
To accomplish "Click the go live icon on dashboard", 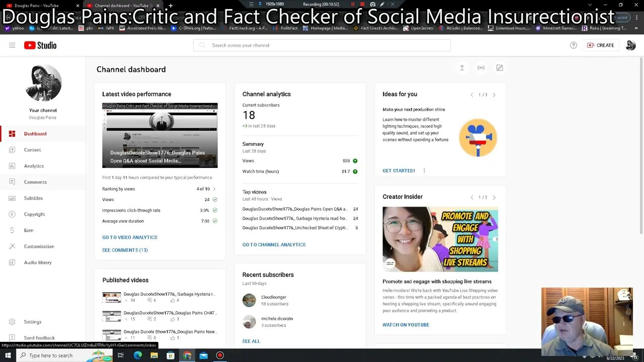I will (x=481, y=68).
